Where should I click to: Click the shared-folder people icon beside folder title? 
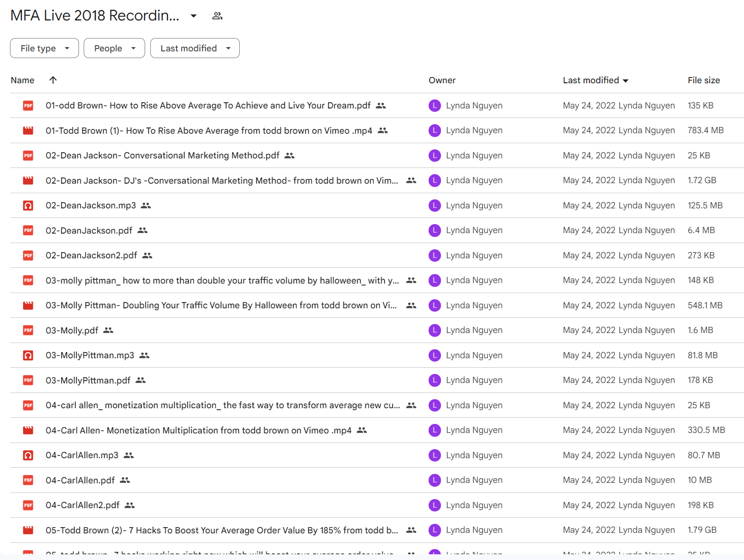pos(217,16)
